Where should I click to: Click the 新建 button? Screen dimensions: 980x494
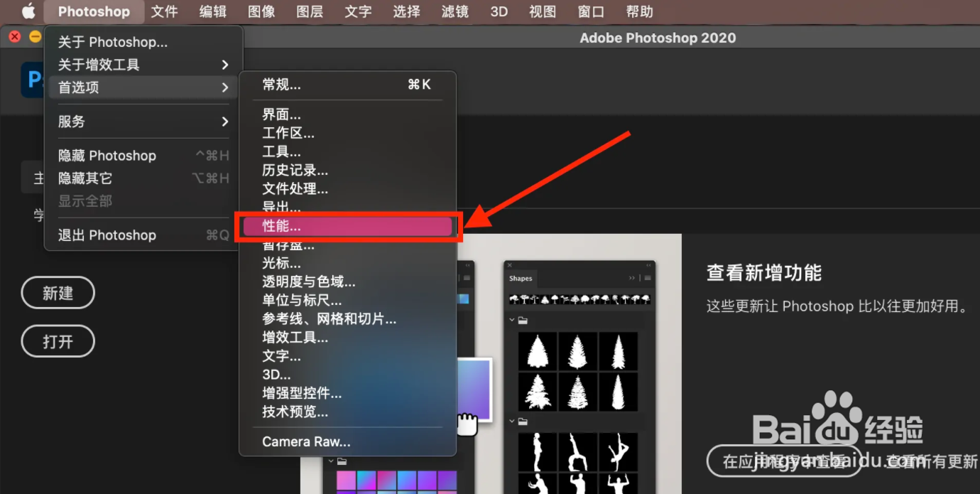point(58,293)
